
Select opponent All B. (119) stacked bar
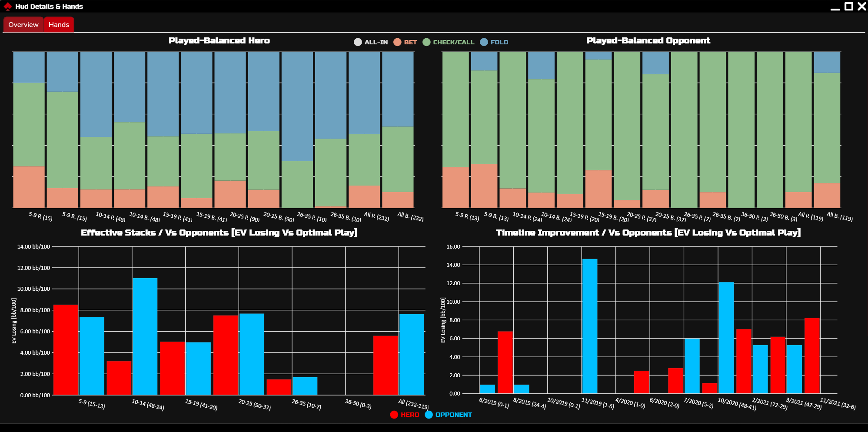[x=827, y=130]
